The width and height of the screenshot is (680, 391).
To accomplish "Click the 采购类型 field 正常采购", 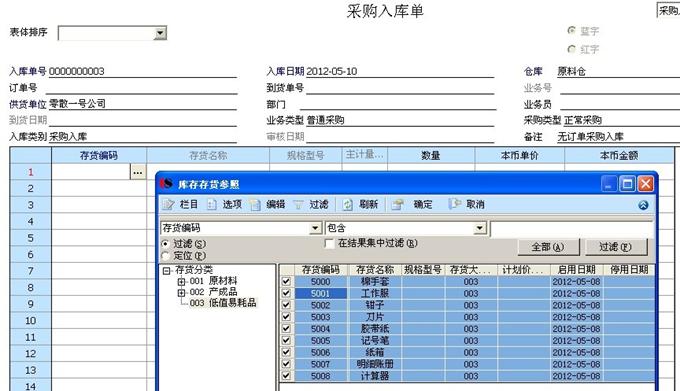I will (621, 120).
